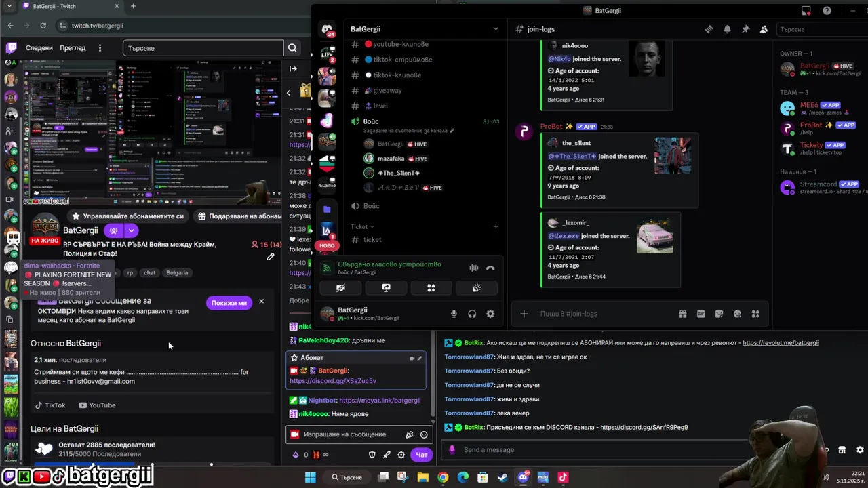Click the Покажи ми button

(229, 303)
